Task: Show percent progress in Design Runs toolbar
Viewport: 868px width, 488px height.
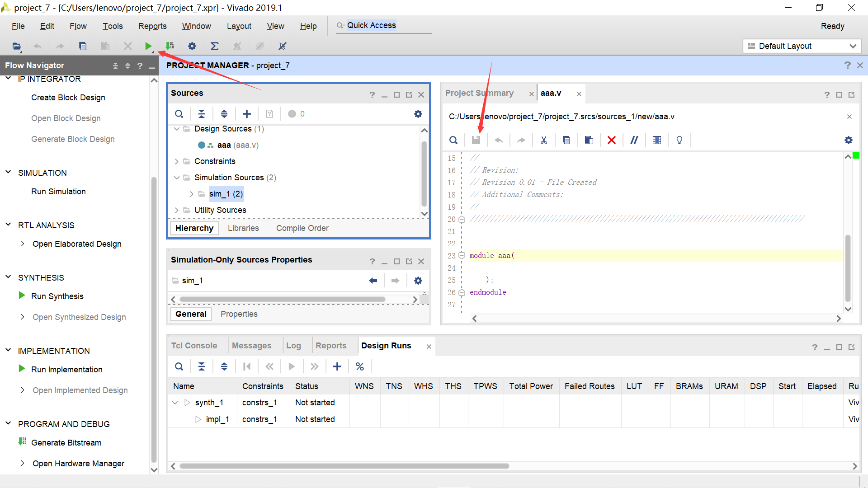Action: pos(360,366)
